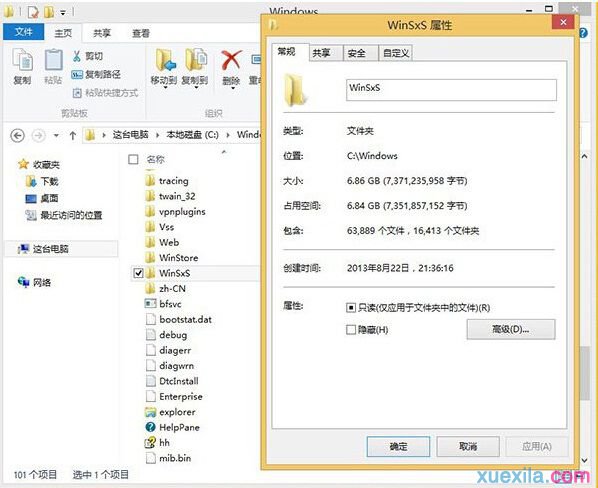Click the WinSxS folder name input field
Screen dimensions: 598x488
(451, 90)
